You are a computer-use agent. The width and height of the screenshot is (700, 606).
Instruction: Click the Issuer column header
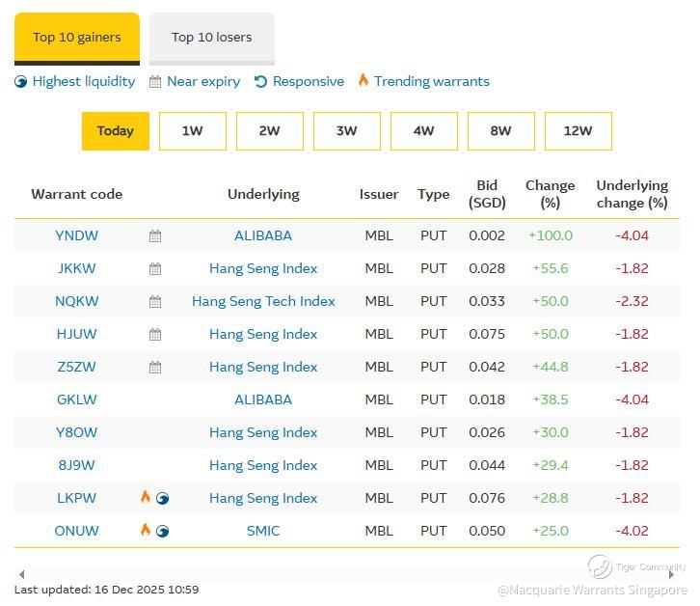pos(379,194)
